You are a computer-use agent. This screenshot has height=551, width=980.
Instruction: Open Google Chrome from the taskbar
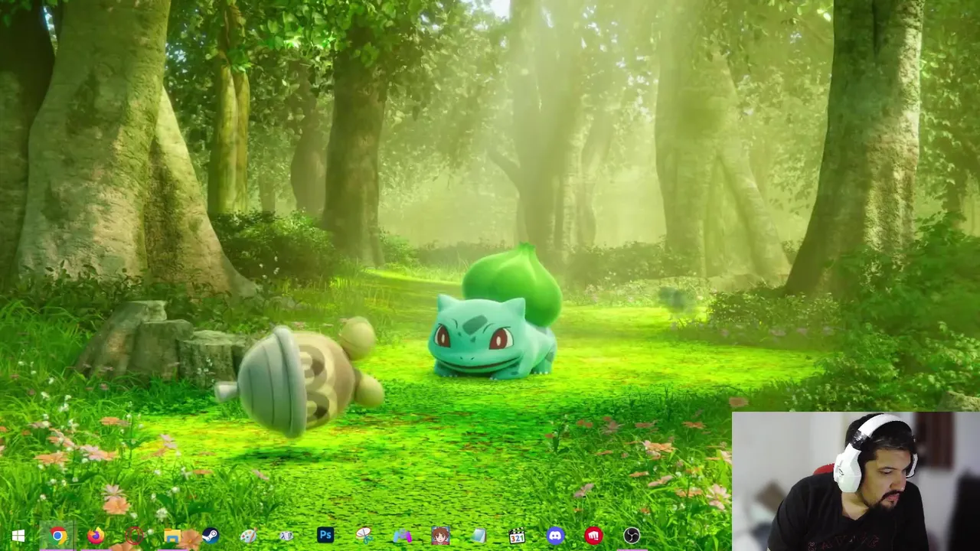pyautogui.click(x=57, y=536)
